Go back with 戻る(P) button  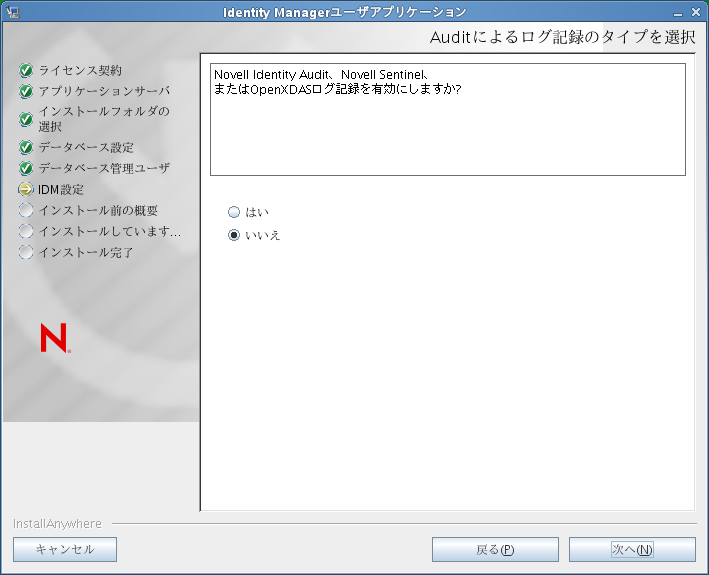click(495, 549)
